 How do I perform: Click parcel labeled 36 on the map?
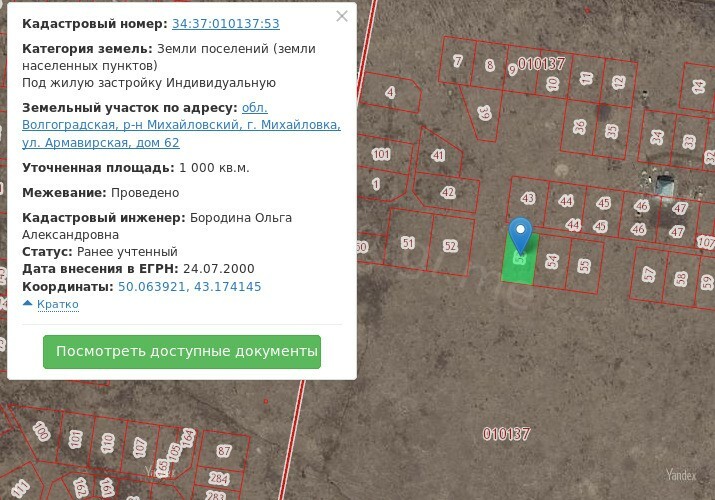pyautogui.click(x=579, y=126)
